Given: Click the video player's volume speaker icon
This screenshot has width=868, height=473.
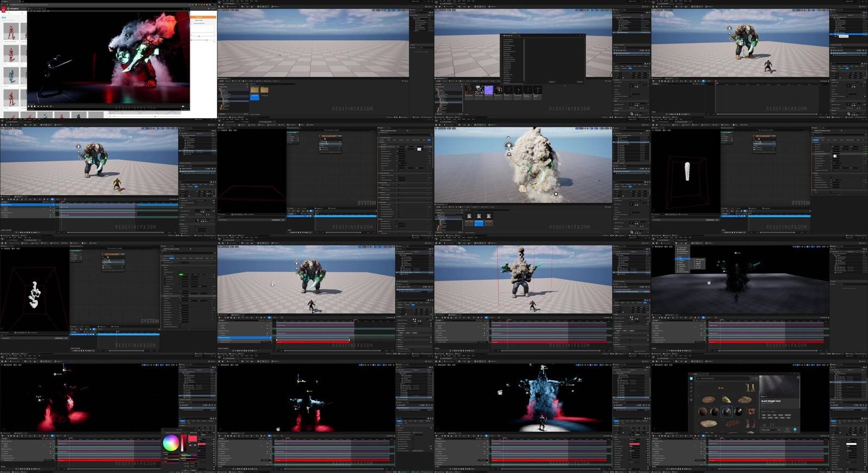Looking at the screenshot, I should point(183,106).
